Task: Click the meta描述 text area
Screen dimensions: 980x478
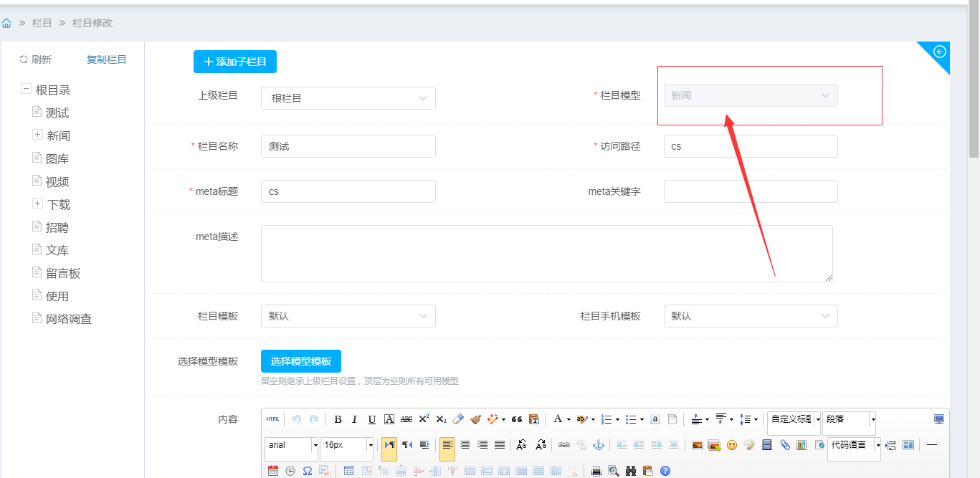Action: point(547,254)
